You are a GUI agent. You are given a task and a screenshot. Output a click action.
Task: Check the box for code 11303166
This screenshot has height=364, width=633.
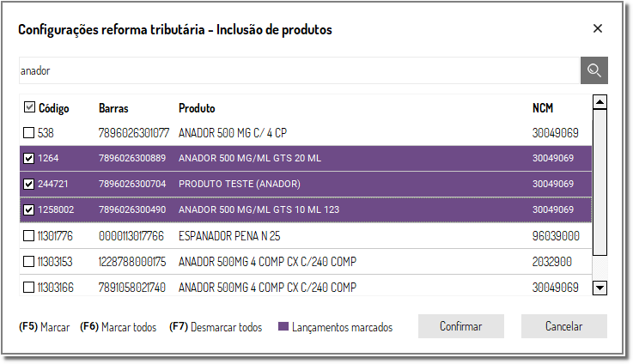click(28, 288)
